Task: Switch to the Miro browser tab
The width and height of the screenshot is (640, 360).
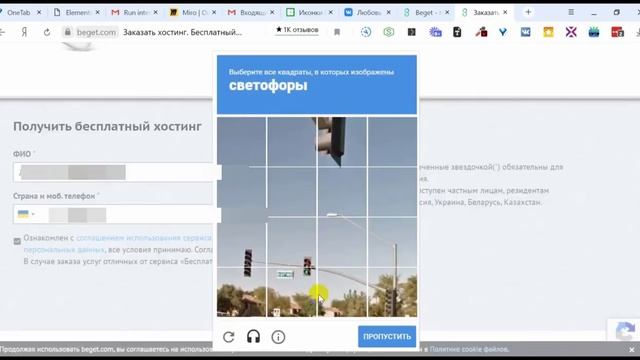Action: (x=194, y=13)
